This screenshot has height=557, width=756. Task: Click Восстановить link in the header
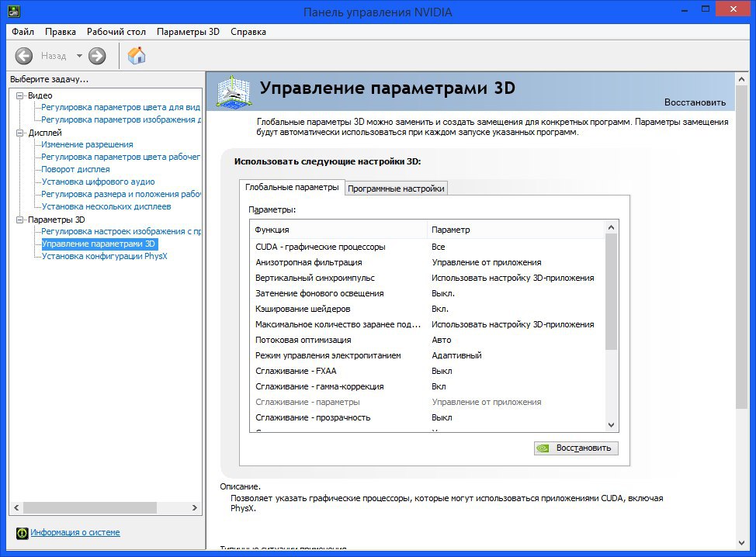(695, 102)
